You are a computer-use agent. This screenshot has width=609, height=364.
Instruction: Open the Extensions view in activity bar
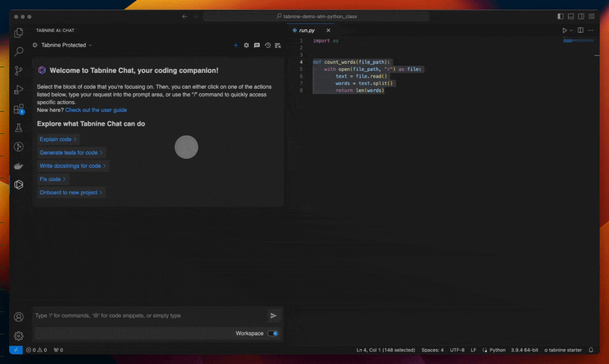[19, 109]
